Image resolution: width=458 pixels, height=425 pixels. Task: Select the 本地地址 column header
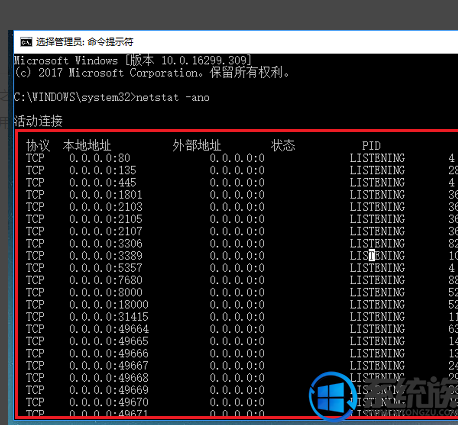[x=87, y=146]
